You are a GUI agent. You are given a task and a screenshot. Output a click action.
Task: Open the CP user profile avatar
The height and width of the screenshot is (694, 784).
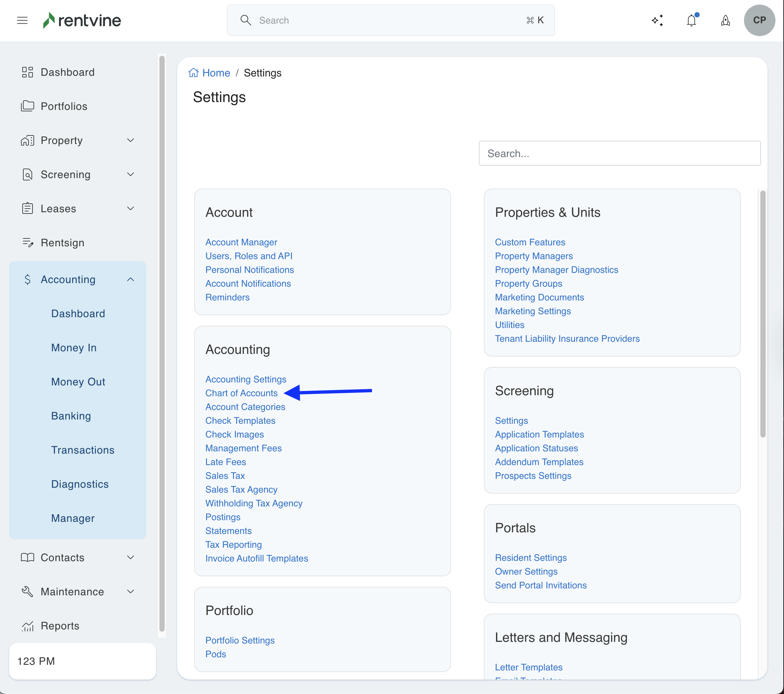(759, 20)
